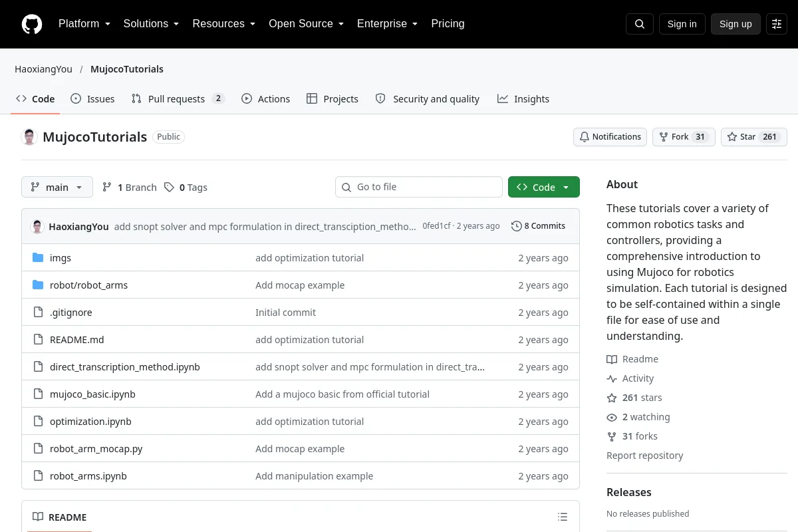Open 'Add mocap example' commit on robot/robot_arms row
This screenshot has width=798, height=532.
(300, 285)
